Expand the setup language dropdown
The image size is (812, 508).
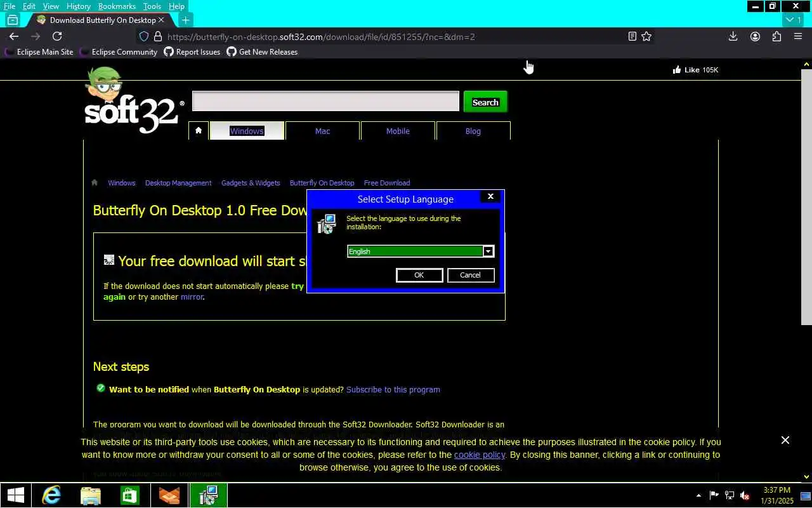click(488, 251)
